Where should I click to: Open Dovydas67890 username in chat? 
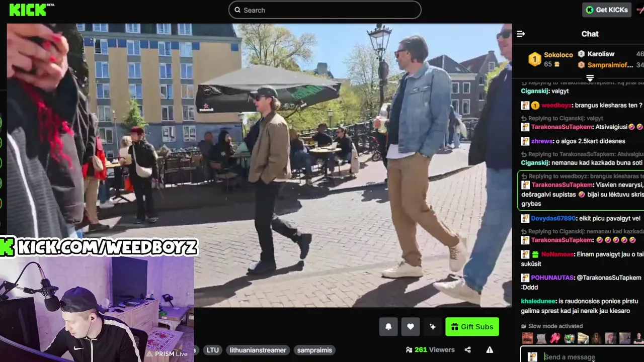(x=553, y=219)
